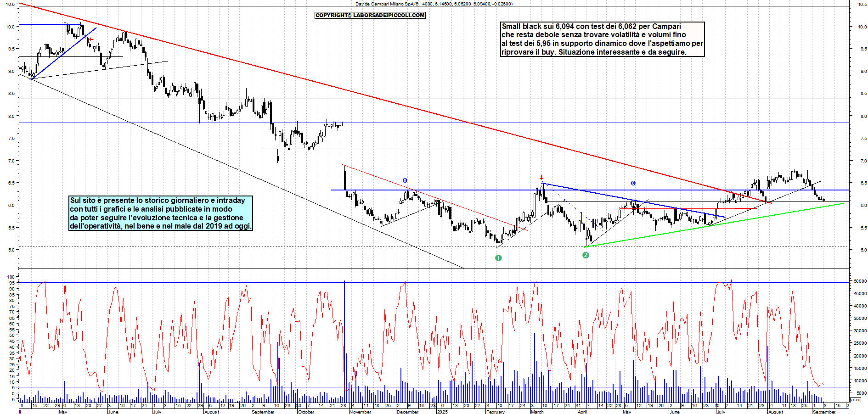
Task: Click the 50000 volume scale label
Action: click(860, 281)
